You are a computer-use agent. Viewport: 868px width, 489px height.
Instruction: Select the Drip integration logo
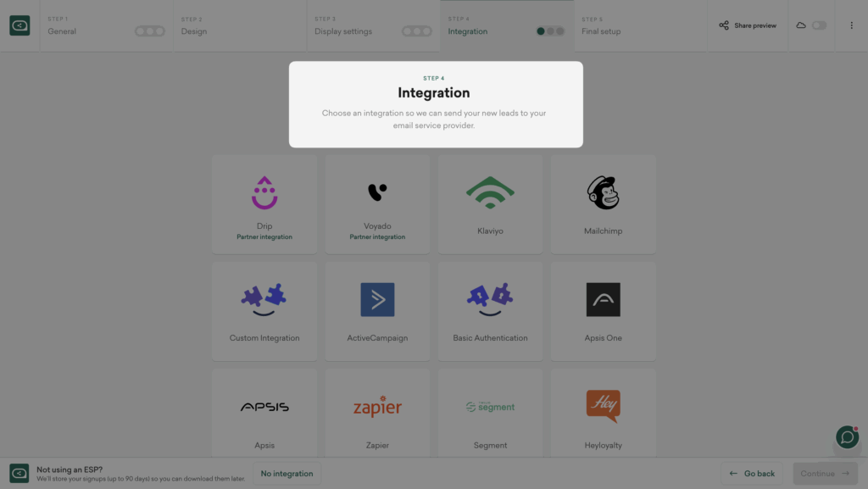(x=264, y=192)
